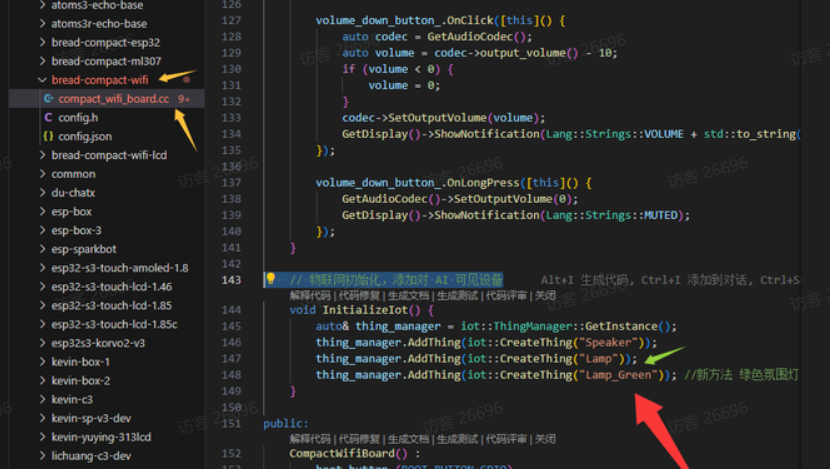Click 生成文档 above InitializeIot function
This screenshot has height=469, width=830.
408,295
